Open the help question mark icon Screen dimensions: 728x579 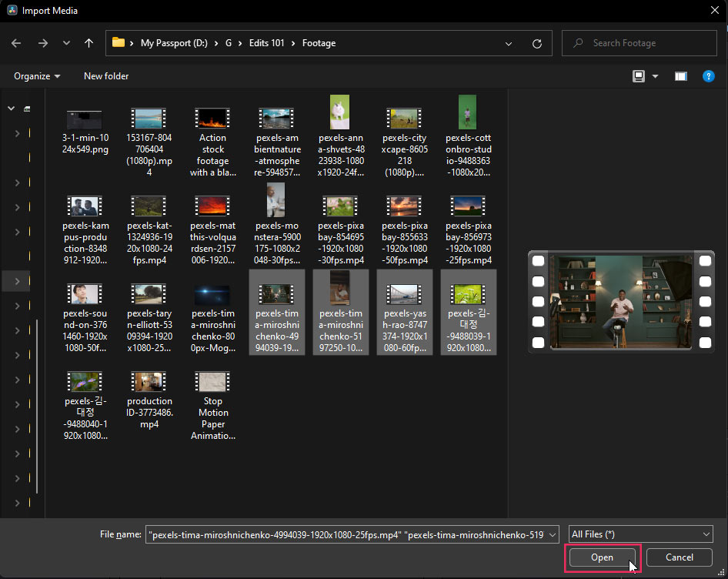[708, 76]
